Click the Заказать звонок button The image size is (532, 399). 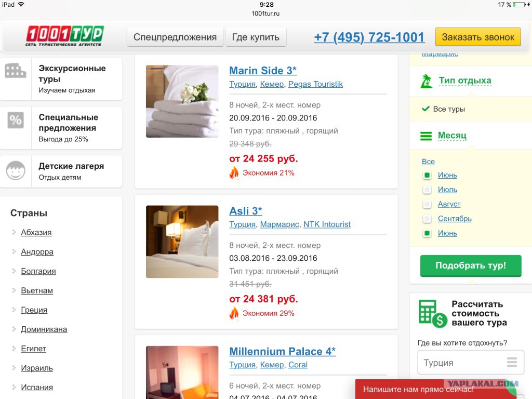(x=478, y=37)
